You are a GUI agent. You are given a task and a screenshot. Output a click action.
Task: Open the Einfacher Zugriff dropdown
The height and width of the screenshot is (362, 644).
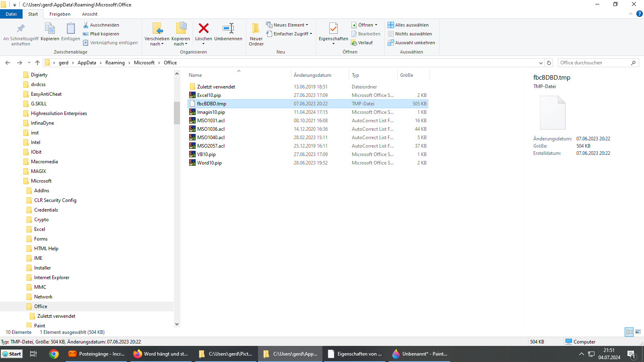click(x=289, y=34)
